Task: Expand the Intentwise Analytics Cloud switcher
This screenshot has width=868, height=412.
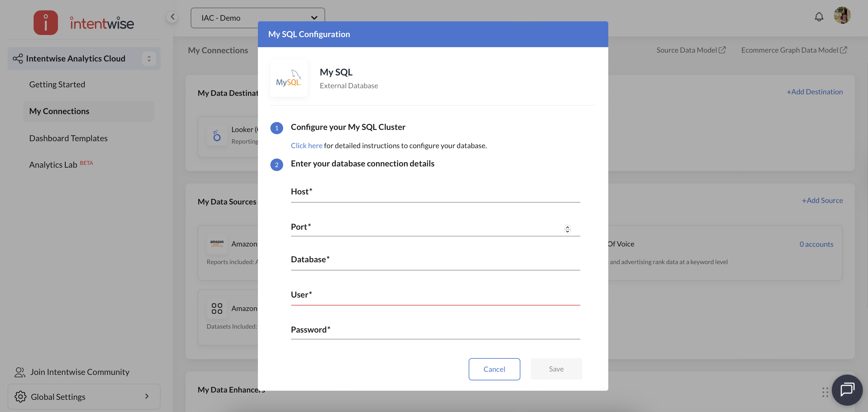Action: [x=149, y=59]
